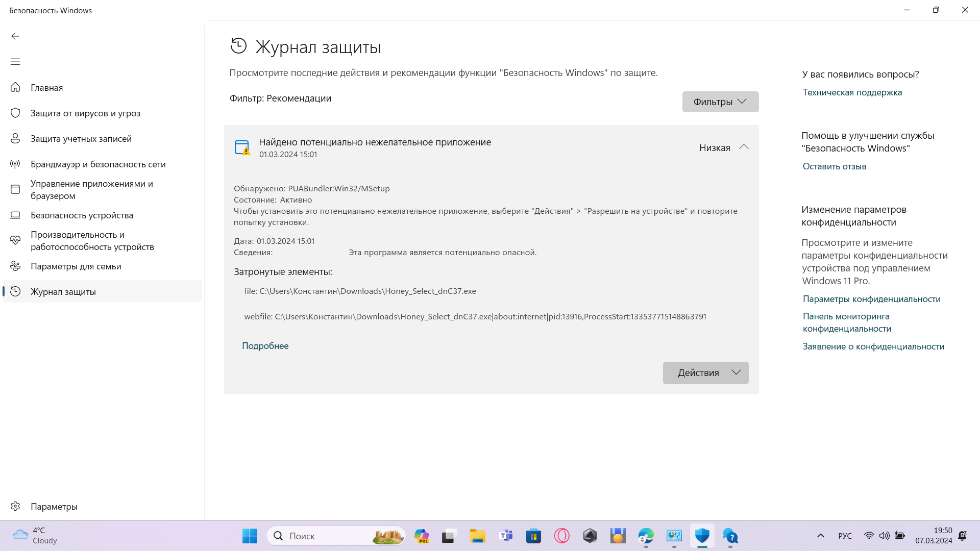Click Оставить отзыв link

pos(834,166)
